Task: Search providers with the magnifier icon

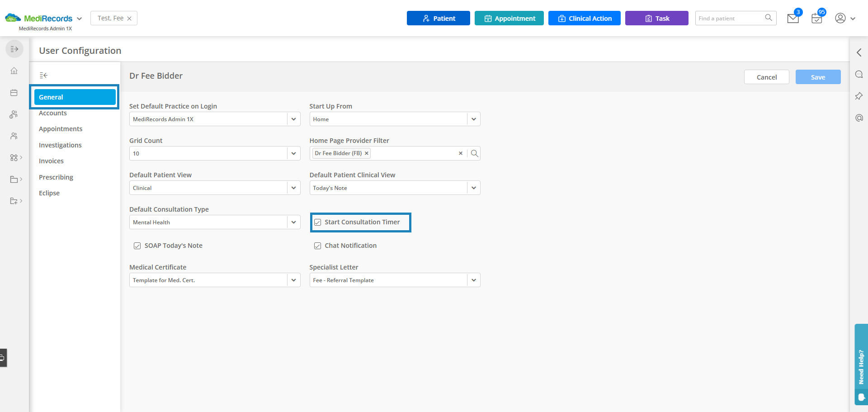Action: click(474, 153)
